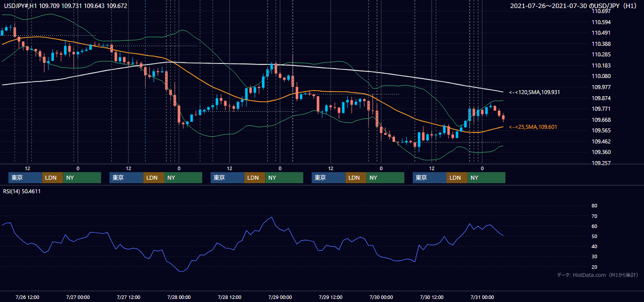Screen dimensions: 644x302
Task: Click the 7/29 12:00 date label
Action: coord(331,297)
